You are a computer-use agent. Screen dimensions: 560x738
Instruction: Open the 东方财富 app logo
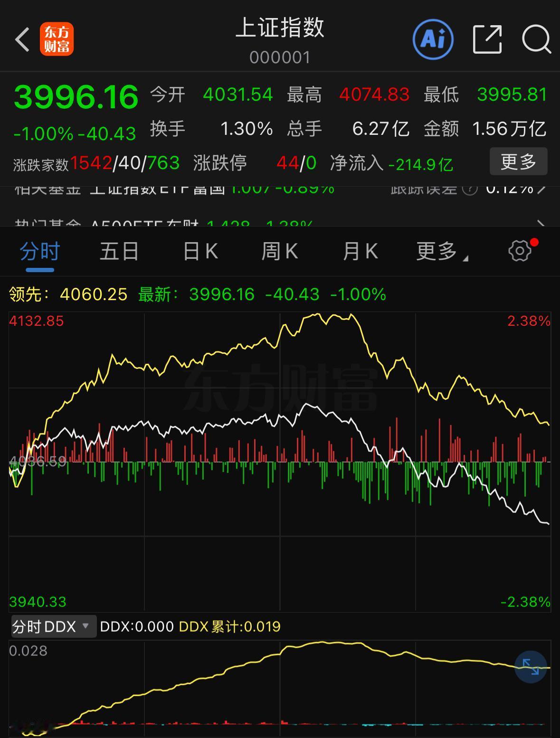(57, 39)
